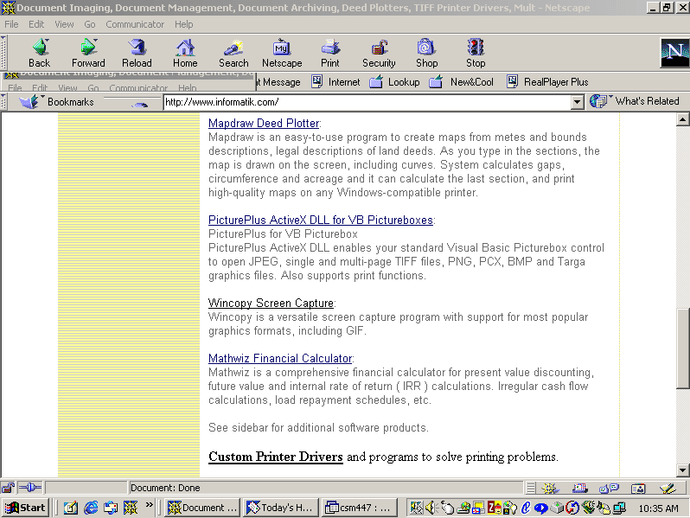
Task: Show Security info via the lock toolbar icon
Action: [379, 53]
